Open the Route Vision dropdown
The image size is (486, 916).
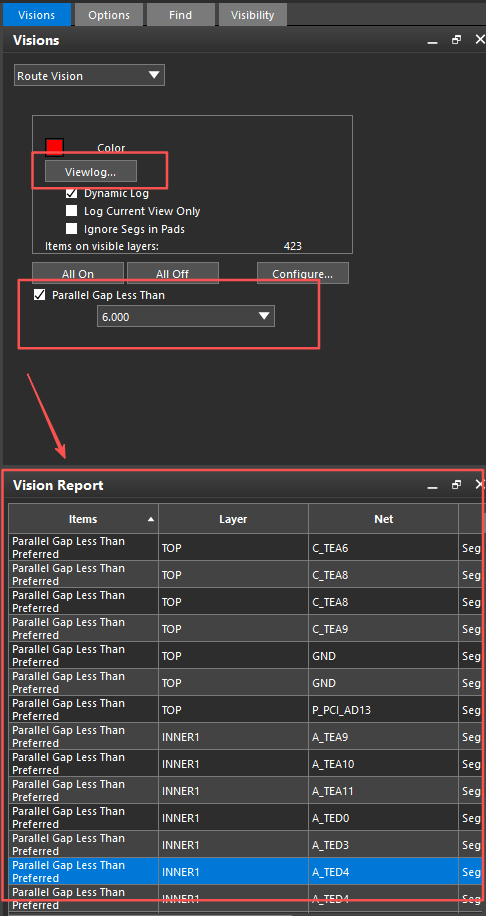[x=89, y=76]
